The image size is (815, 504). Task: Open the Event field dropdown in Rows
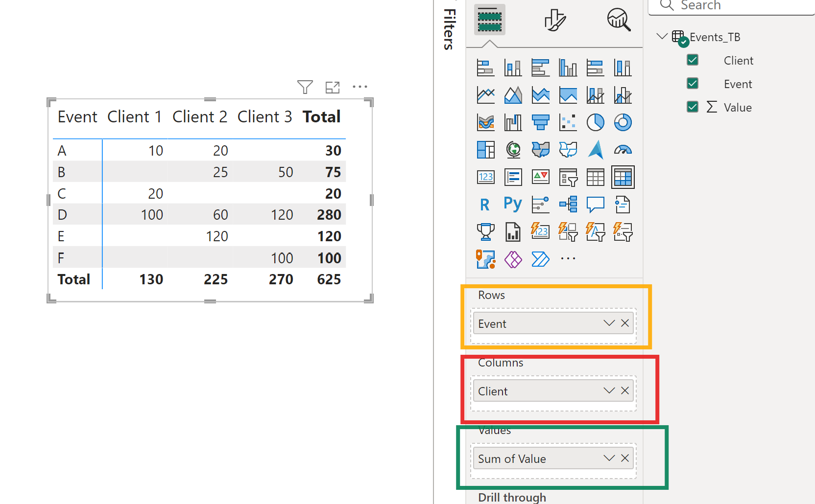[x=609, y=323]
